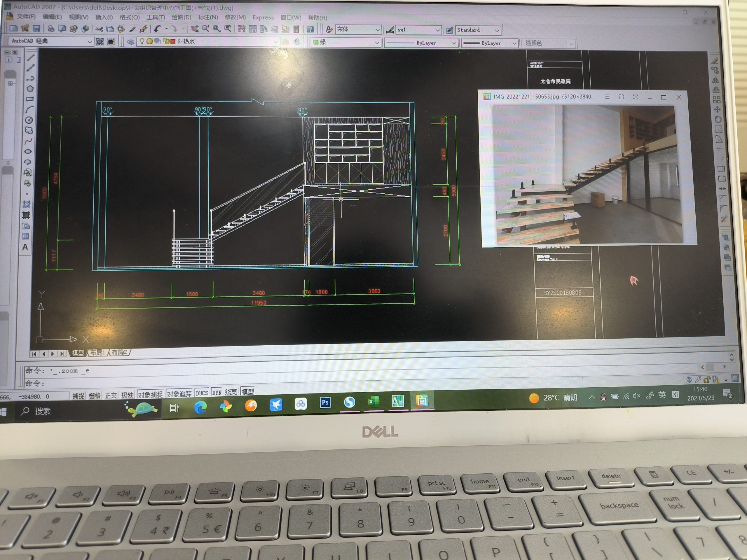Select the Circle draw tool
This screenshot has height=560, width=747.
tap(29, 120)
